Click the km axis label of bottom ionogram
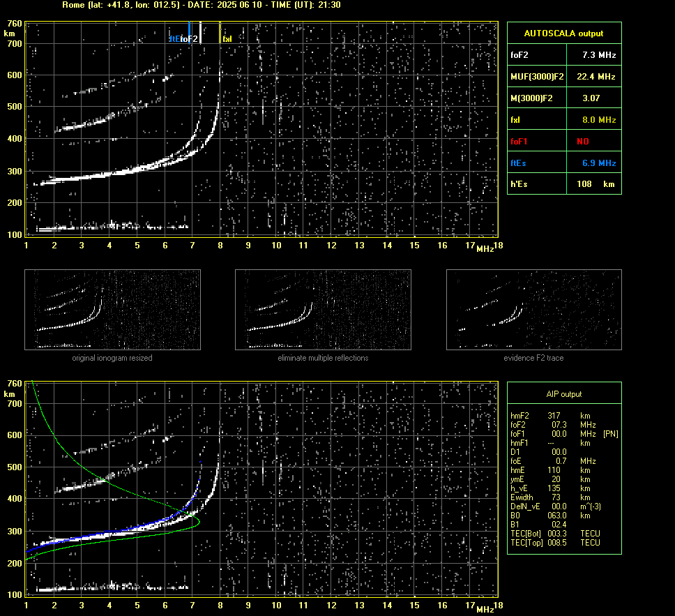Image resolution: width=675 pixels, height=616 pixels. (9, 393)
